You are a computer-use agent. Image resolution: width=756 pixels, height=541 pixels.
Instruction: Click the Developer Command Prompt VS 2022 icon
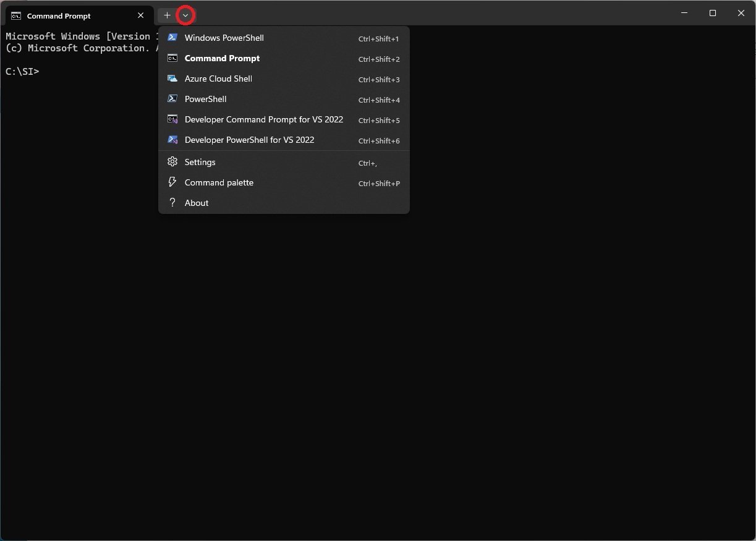pyautogui.click(x=172, y=119)
